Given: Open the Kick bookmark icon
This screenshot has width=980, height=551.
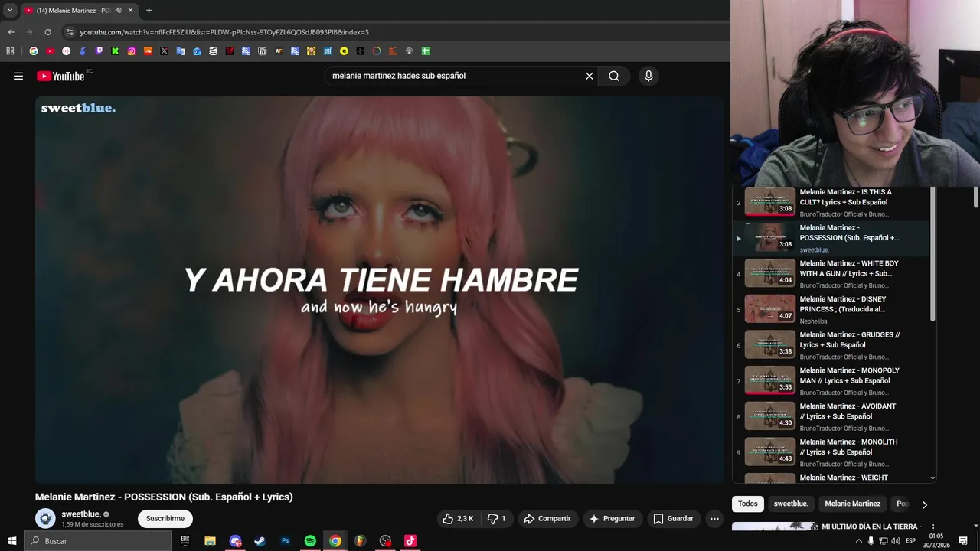Looking at the screenshot, I should click(115, 51).
